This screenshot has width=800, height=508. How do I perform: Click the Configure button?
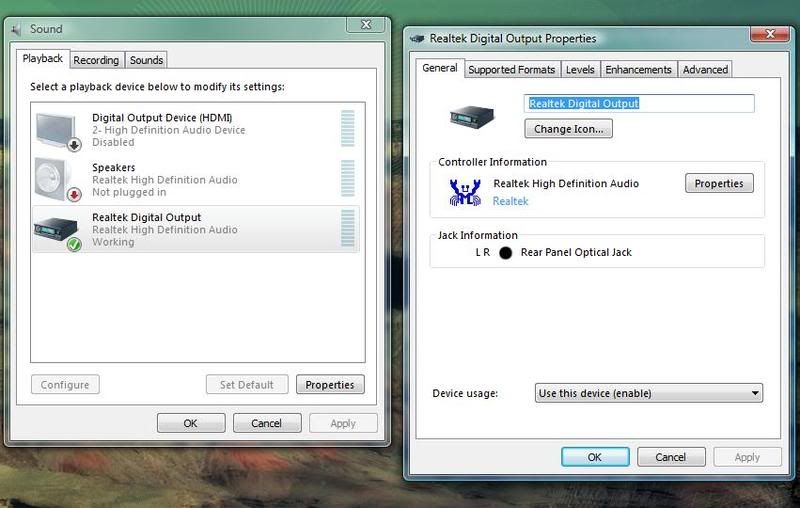65,385
